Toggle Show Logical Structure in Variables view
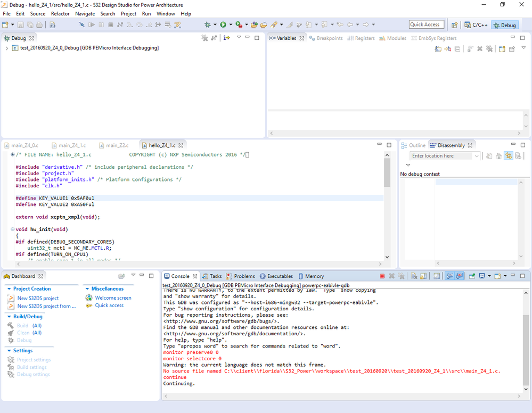This screenshot has width=532, height=413. tap(448, 49)
